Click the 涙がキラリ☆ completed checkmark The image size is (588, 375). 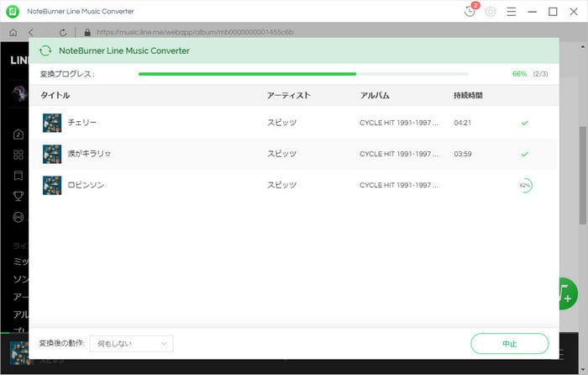click(525, 154)
